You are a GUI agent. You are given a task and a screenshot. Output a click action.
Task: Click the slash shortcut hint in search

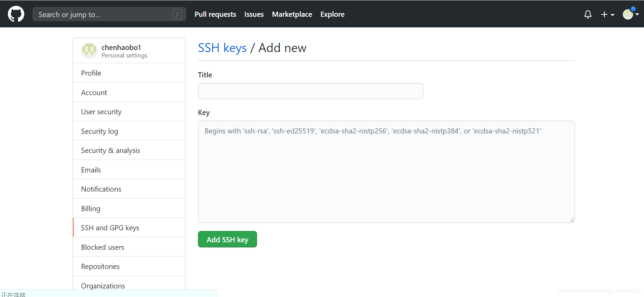pyautogui.click(x=177, y=14)
